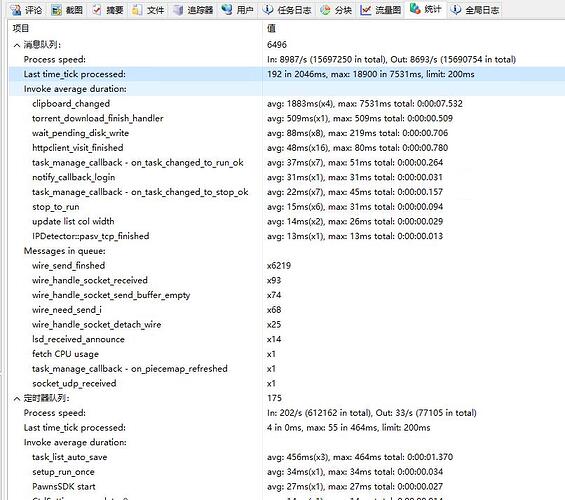Select the Last time_tick processed row

pos(287,74)
